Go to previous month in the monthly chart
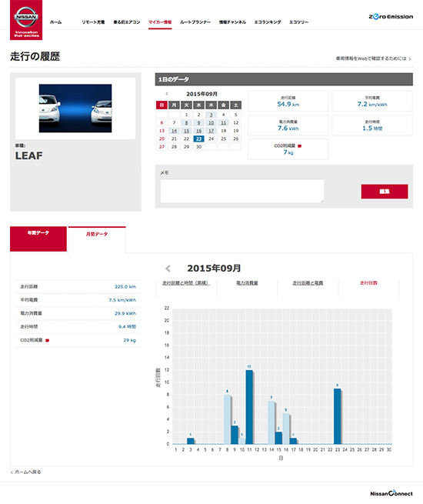This screenshot has width=423, height=504. [168, 269]
